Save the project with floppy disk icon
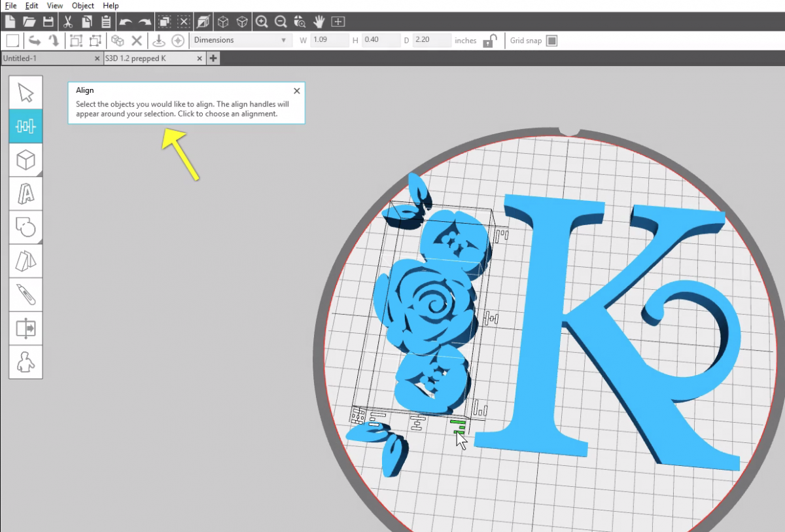The width and height of the screenshot is (785, 532). [x=48, y=22]
